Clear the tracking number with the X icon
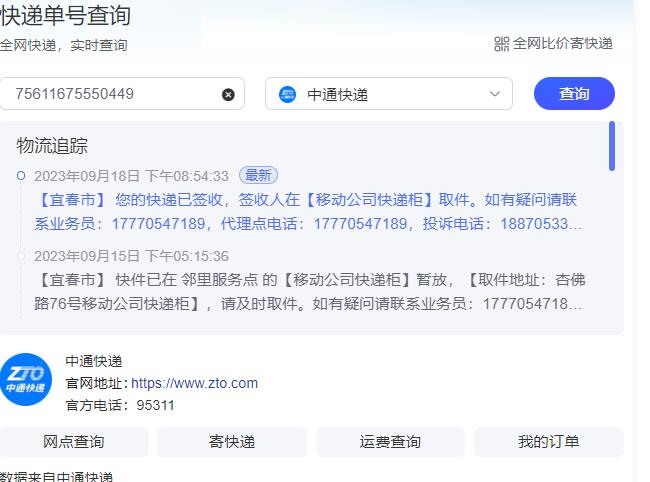Viewport: 650px width, 482px height. (228, 94)
